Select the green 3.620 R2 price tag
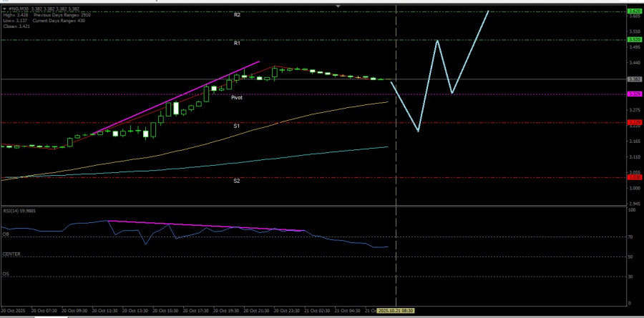The image size is (644, 318). [x=634, y=12]
